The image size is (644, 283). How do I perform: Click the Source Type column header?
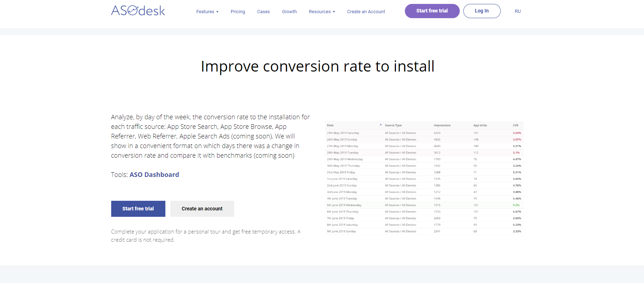(x=393, y=125)
